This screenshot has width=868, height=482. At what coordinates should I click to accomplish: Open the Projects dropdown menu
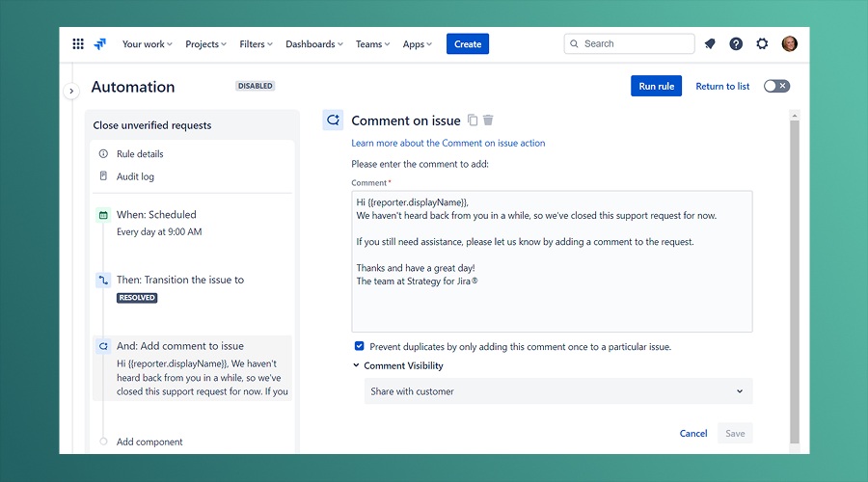point(206,43)
